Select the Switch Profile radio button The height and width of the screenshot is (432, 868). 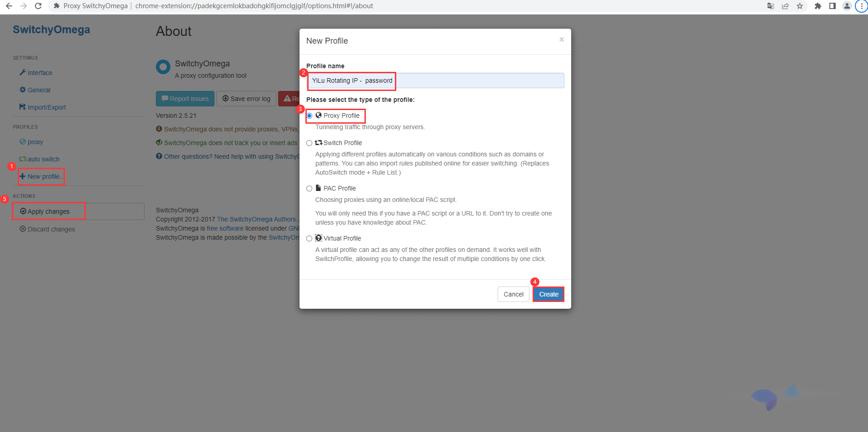click(309, 143)
